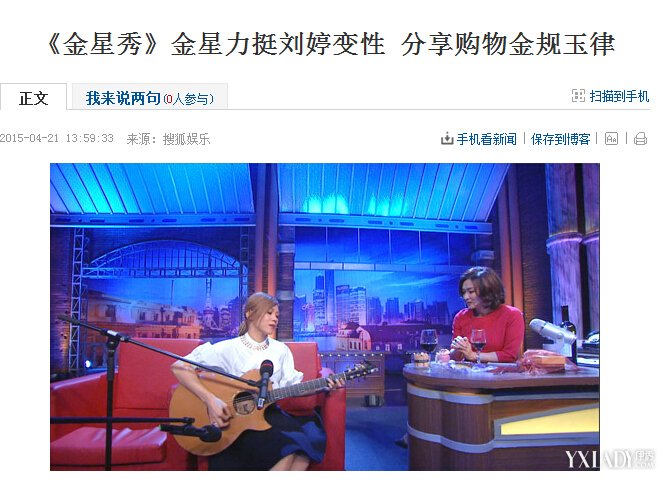Open the 搜狐娱乐 source link
Screen dimensions: 667x480
click(186, 139)
